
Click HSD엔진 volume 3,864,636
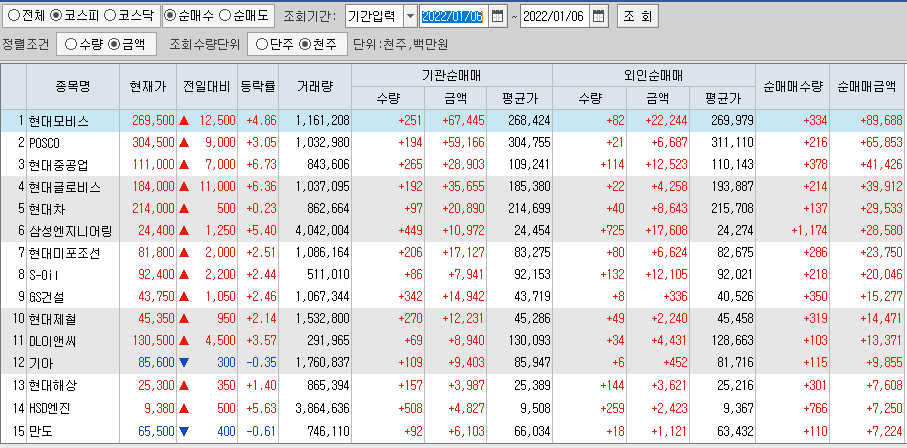tap(322, 408)
